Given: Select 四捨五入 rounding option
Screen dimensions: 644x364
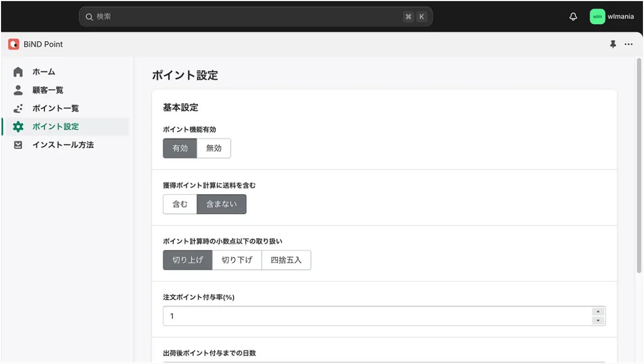Looking at the screenshot, I should 287,260.
